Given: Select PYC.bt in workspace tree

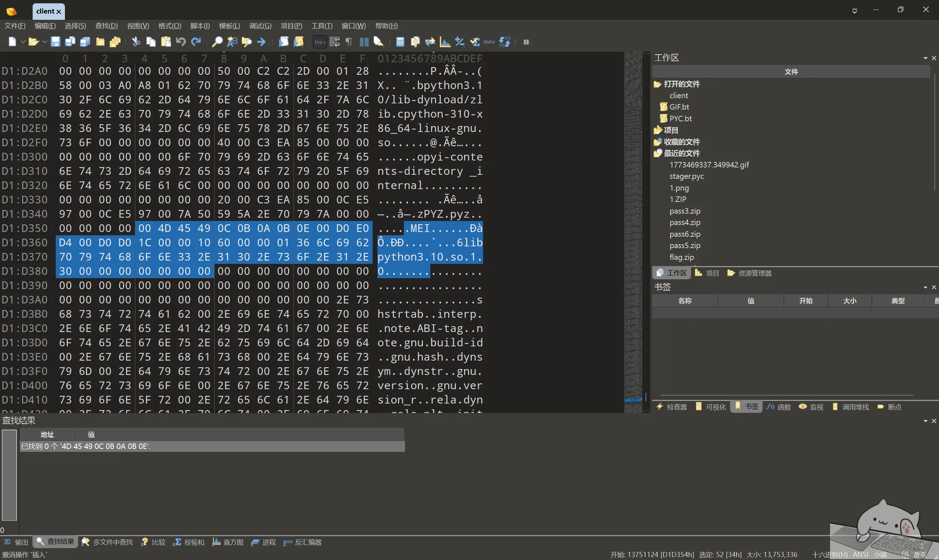Looking at the screenshot, I should [x=680, y=118].
